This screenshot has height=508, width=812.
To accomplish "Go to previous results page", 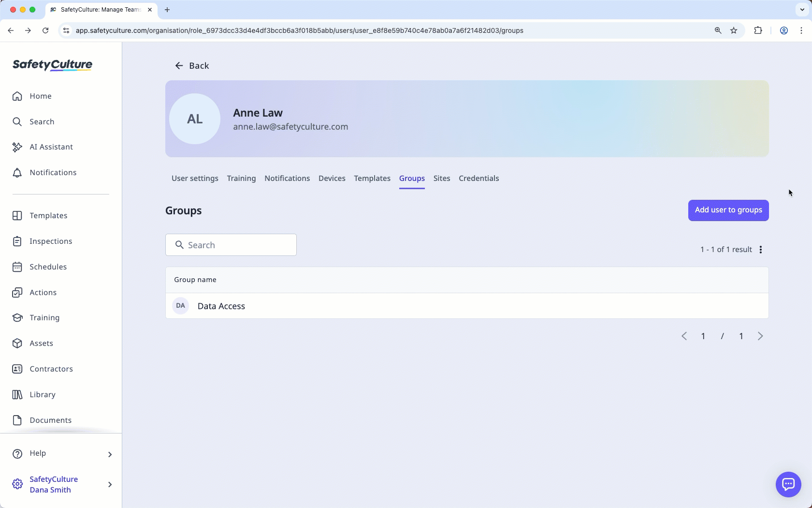I will coord(684,336).
